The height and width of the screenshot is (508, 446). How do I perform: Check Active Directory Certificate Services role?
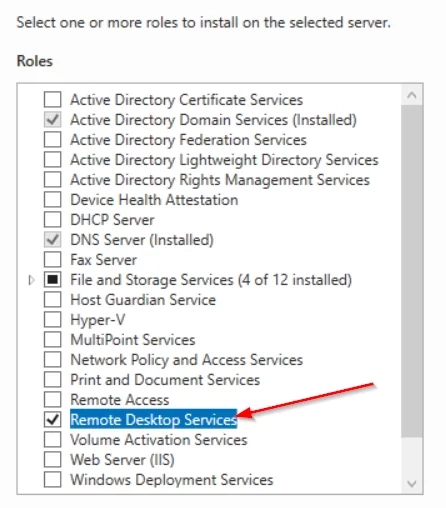point(52,100)
